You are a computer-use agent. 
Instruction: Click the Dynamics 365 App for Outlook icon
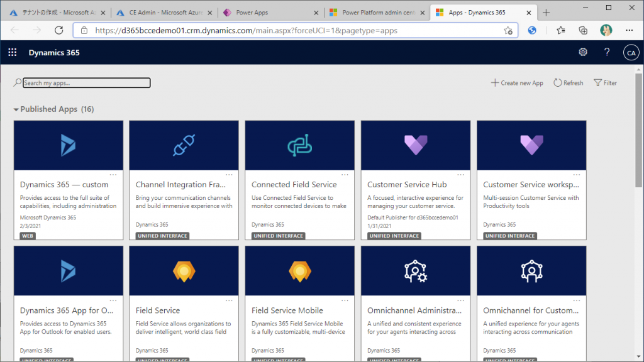[68, 271]
